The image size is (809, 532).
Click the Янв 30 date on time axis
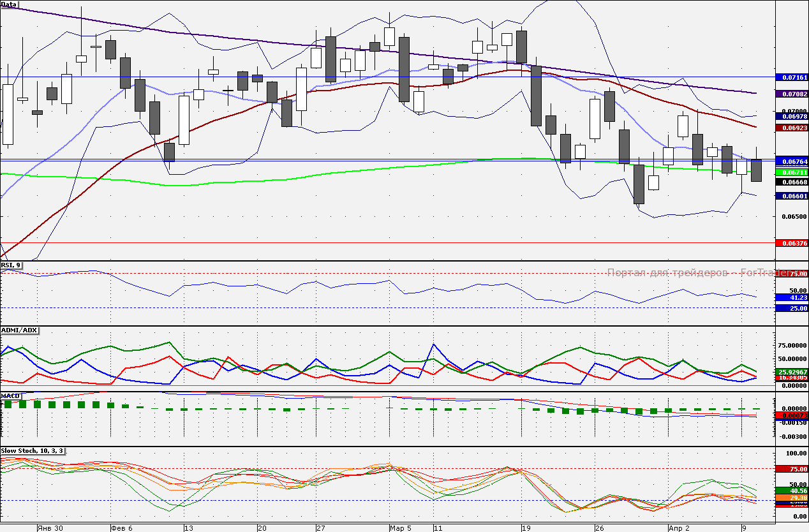[50, 528]
